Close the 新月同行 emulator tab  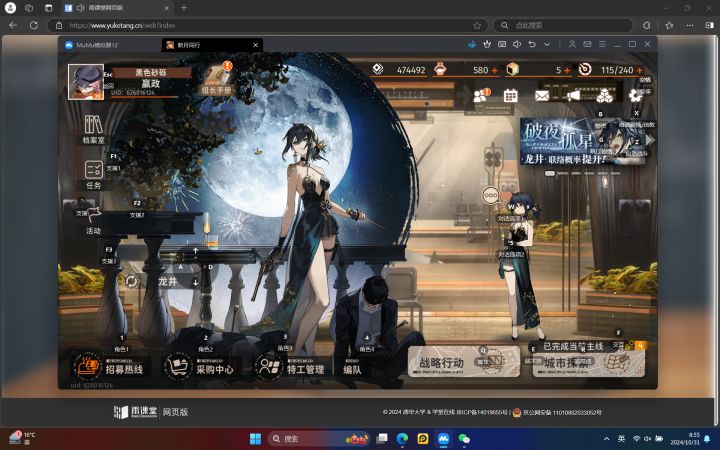point(256,45)
